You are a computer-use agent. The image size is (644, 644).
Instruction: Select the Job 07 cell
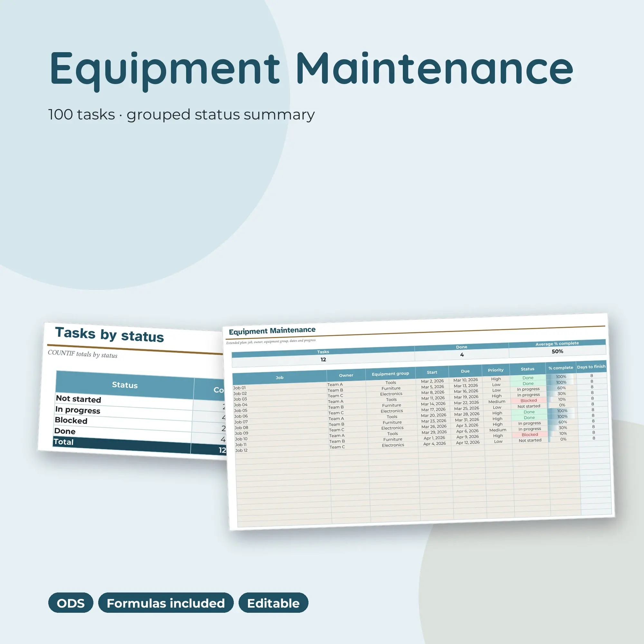coord(281,421)
